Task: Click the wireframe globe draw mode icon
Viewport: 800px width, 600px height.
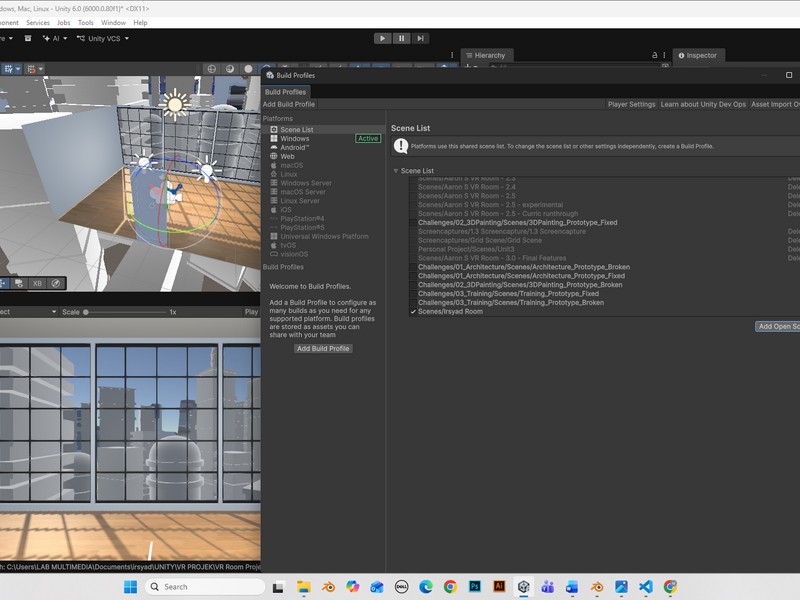Action: tap(211, 69)
